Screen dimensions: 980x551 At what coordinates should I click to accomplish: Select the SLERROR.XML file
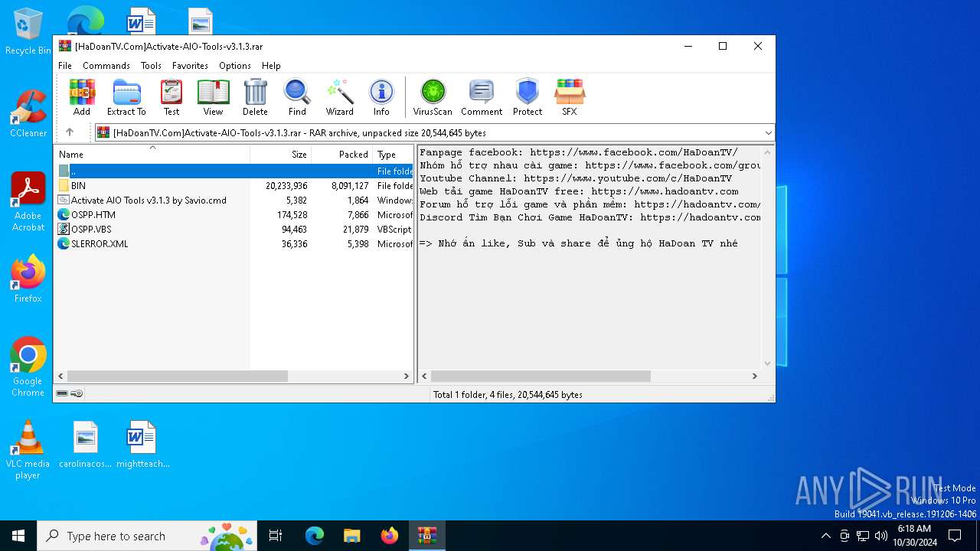(x=234, y=244)
